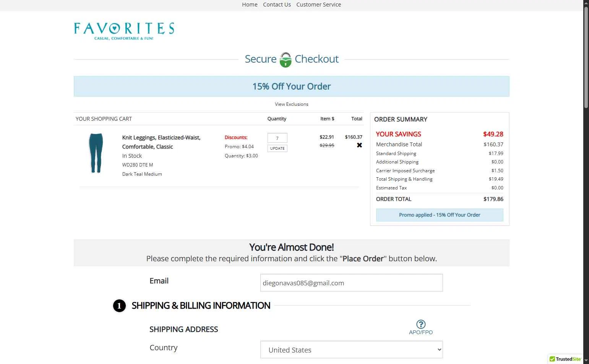Click the ORDER TOTAL value $179.86

tap(493, 199)
